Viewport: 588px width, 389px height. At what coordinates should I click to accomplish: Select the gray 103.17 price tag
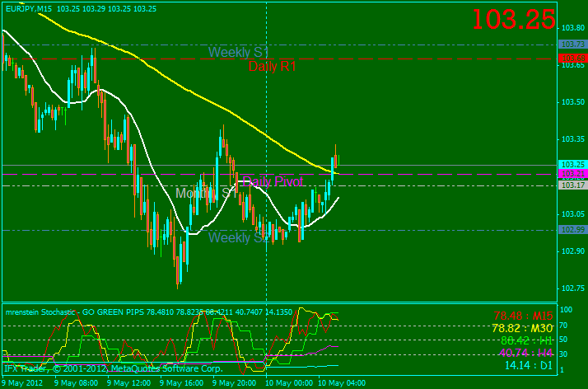[571, 185]
